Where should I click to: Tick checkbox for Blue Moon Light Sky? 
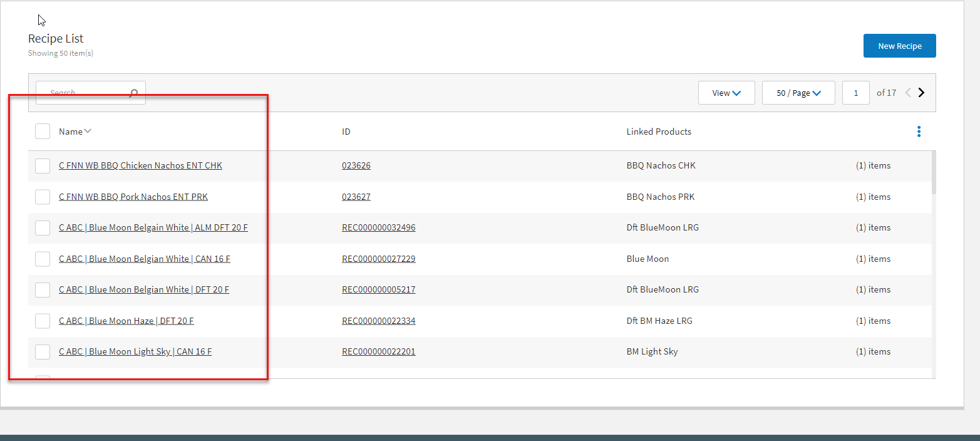(43, 352)
